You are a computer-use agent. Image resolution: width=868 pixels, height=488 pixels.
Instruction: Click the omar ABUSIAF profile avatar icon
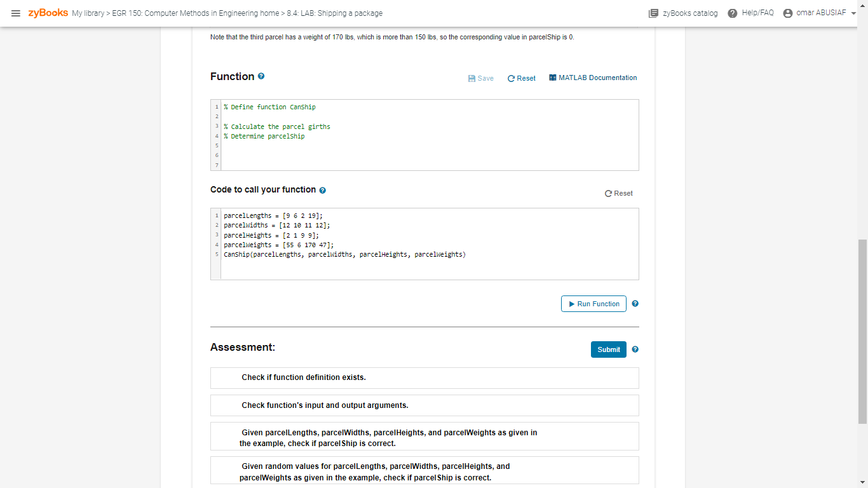(787, 12)
